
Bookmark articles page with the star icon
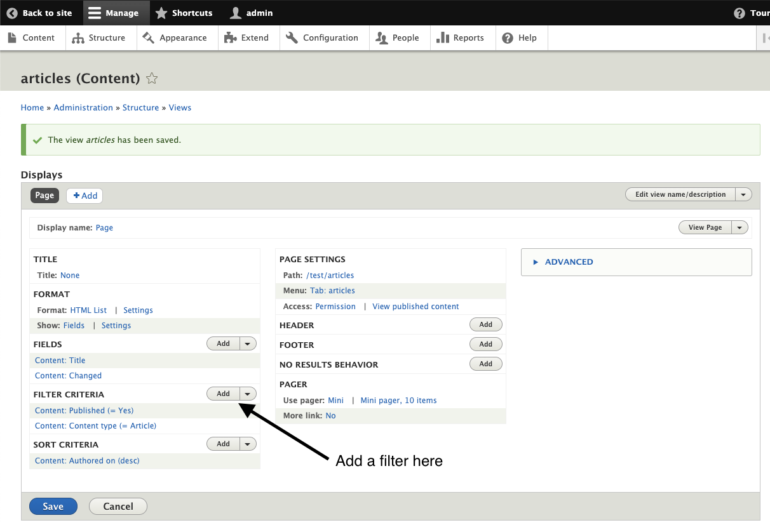[152, 78]
